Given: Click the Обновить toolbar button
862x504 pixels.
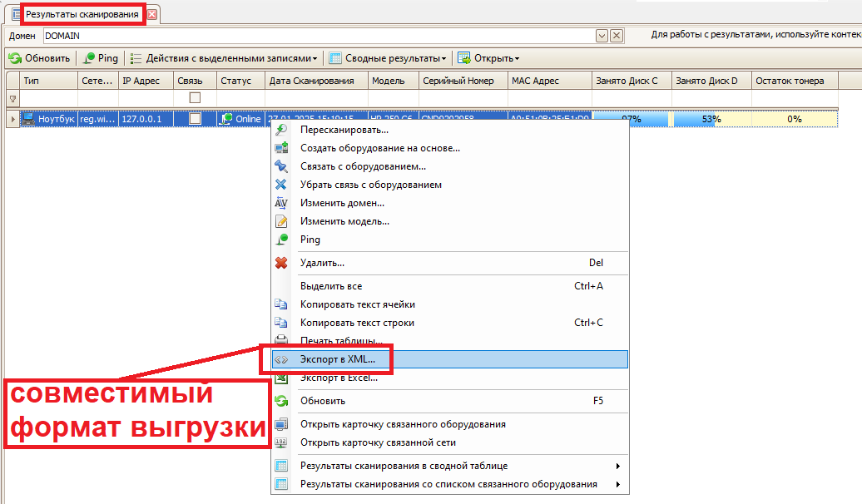Looking at the screenshot, I should 40,57.
